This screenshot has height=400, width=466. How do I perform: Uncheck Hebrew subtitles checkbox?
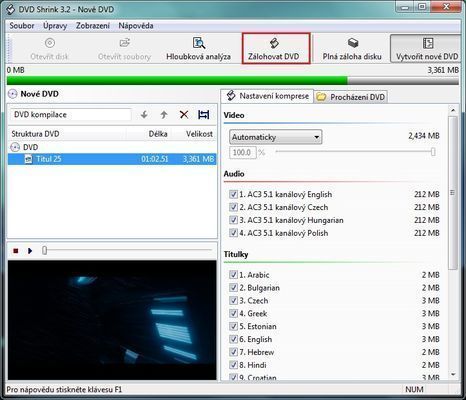pyautogui.click(x=233, y=352)
